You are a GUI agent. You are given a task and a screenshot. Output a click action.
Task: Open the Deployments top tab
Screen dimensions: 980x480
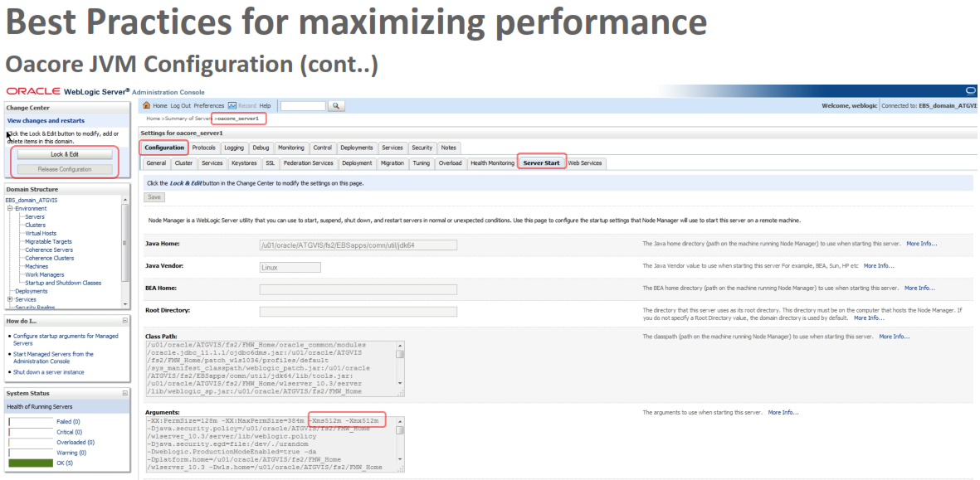click(x=357, y=148)
